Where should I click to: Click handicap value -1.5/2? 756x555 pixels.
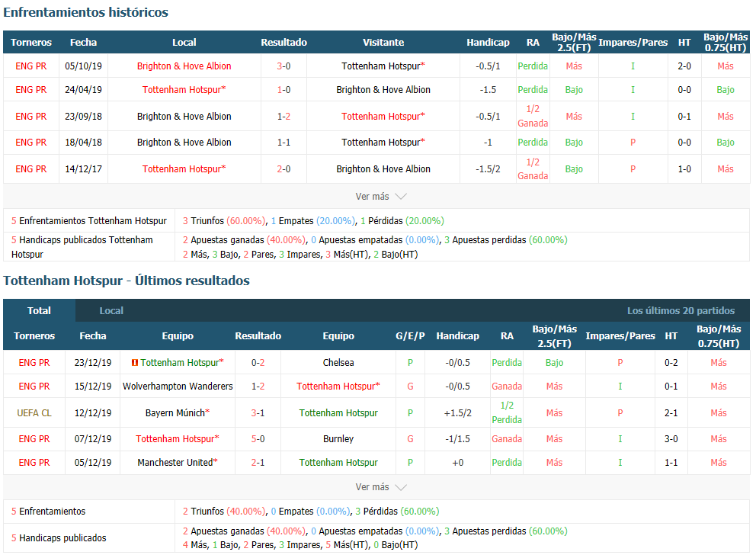point(488,168)
